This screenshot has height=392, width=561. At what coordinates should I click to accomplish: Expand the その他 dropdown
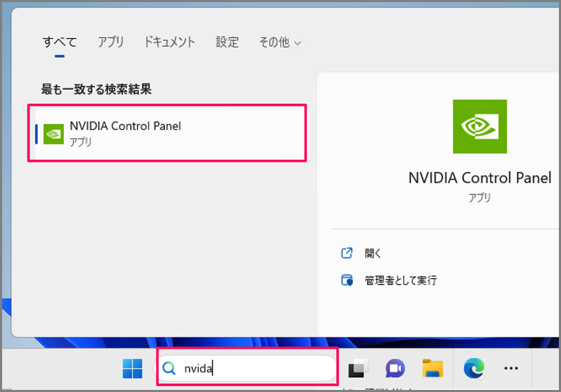[x=280, y=42]
